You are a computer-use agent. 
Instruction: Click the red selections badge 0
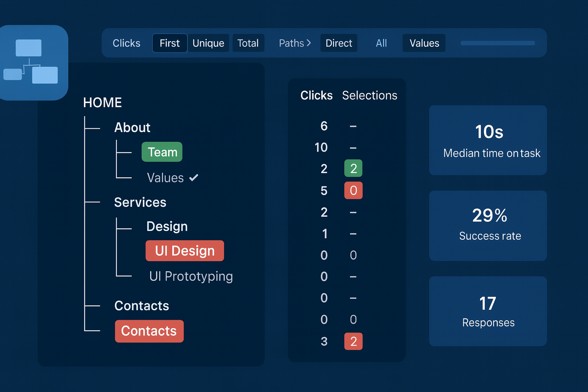coord(353,190)
